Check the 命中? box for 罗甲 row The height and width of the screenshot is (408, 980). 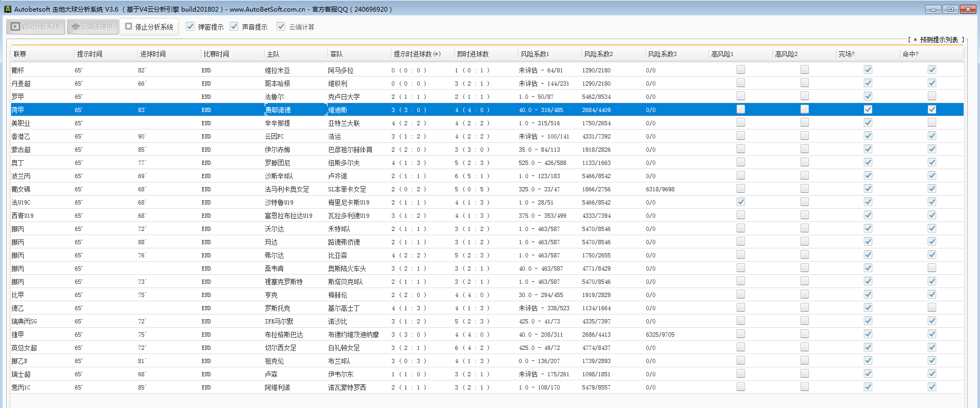coord(931,96)
